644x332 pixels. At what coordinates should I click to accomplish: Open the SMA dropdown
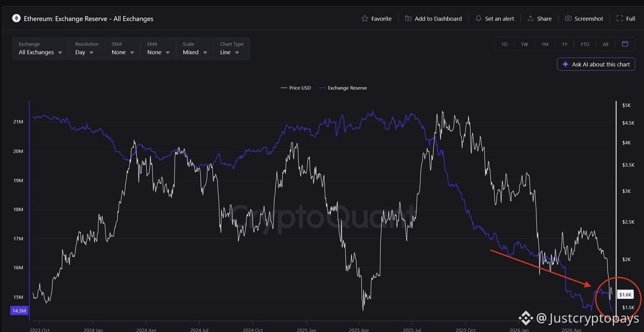coord(122,48)
